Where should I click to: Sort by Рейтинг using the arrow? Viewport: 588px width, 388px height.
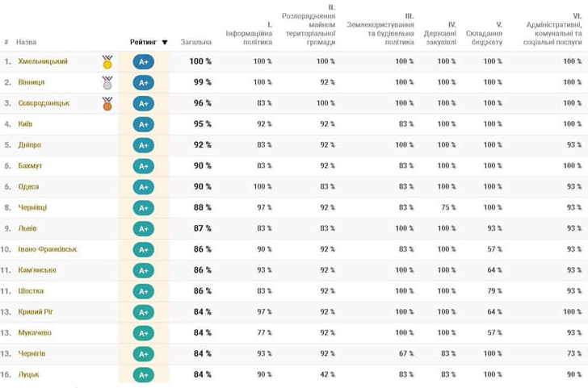pos(165,43)
